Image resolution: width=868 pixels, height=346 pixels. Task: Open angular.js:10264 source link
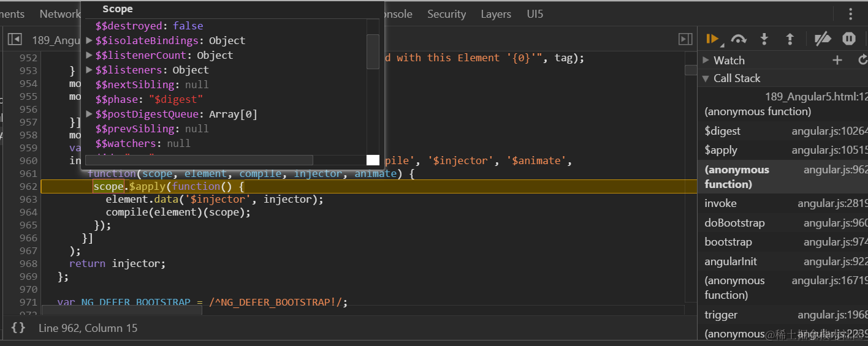(829, 131)
